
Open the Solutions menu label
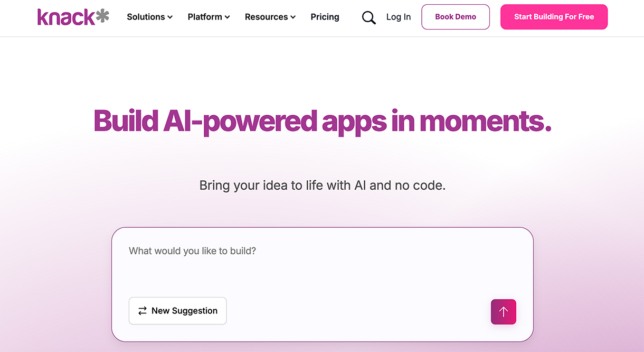[146, 17]
